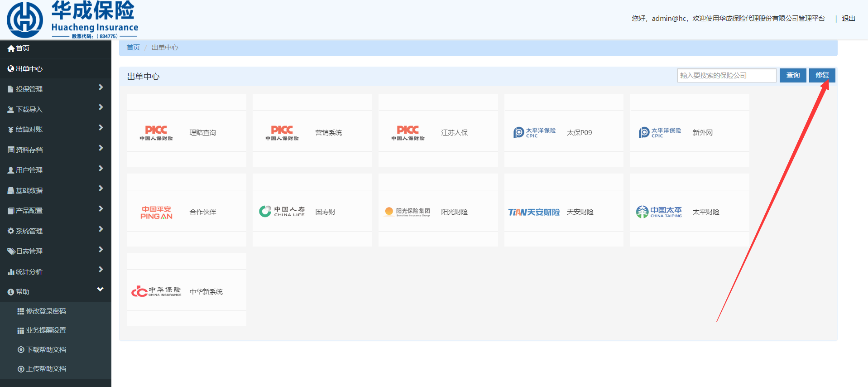Click the download icon beside 下载帮助文档
This screenshot has width=868, height=387.
[x=21, y=350]
